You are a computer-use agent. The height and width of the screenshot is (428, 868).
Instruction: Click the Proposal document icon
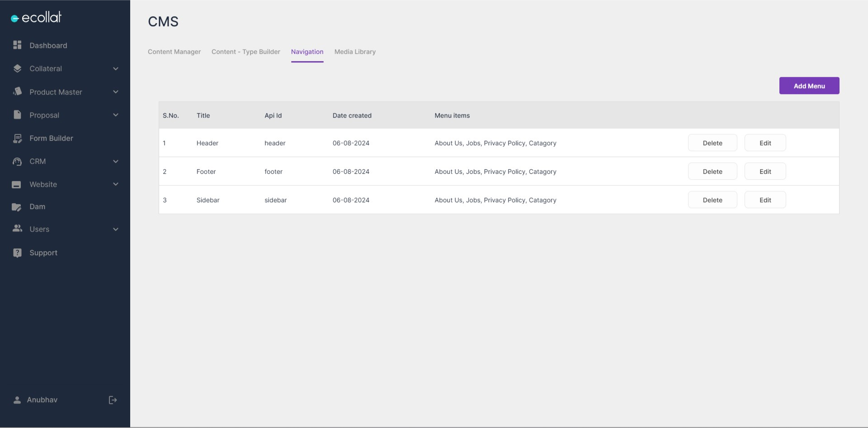point(17,114)
